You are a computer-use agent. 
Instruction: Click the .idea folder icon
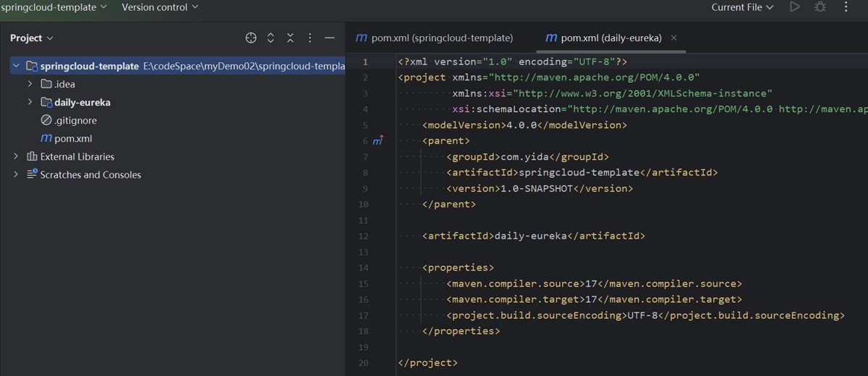coord(46,84)
